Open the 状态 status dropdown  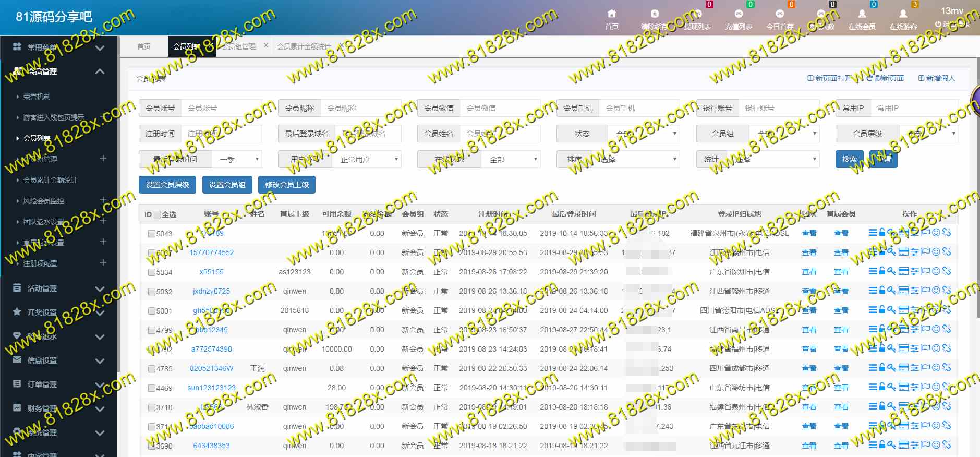[x=644, y=134]
